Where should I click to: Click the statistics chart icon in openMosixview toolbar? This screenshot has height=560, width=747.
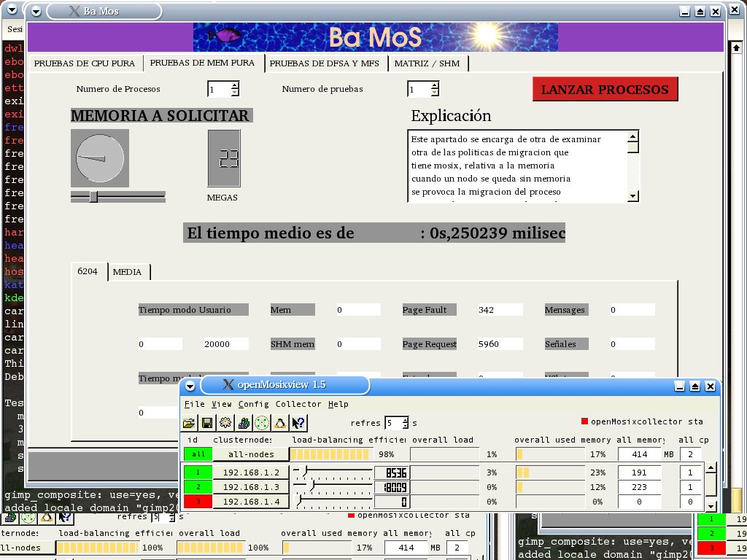(x=244, y=423)
